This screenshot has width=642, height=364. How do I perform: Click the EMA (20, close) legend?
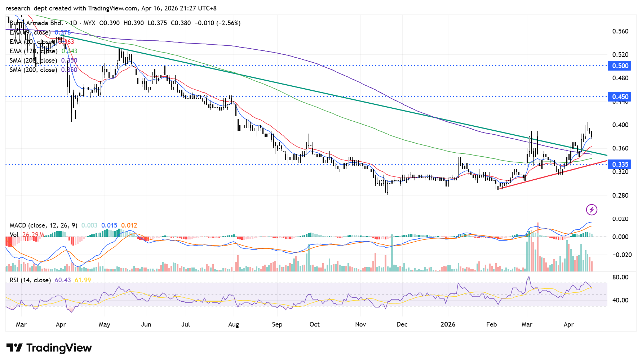[32, 42]
